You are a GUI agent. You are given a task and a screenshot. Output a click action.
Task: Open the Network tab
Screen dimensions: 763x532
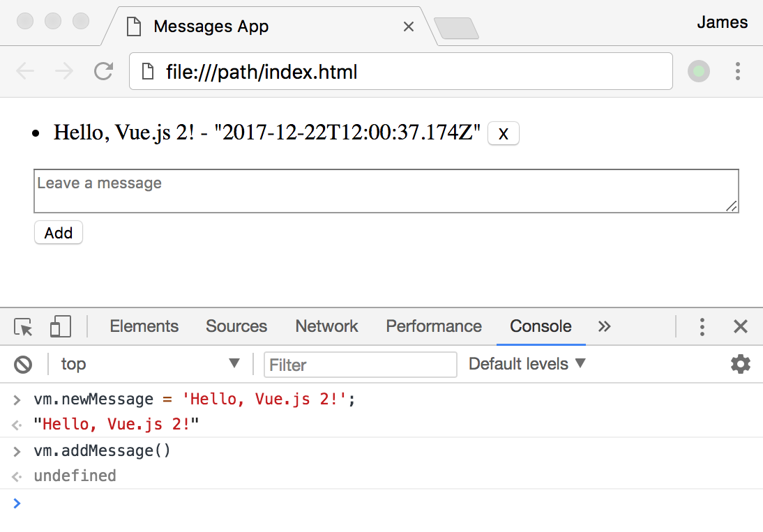point(326,326)
